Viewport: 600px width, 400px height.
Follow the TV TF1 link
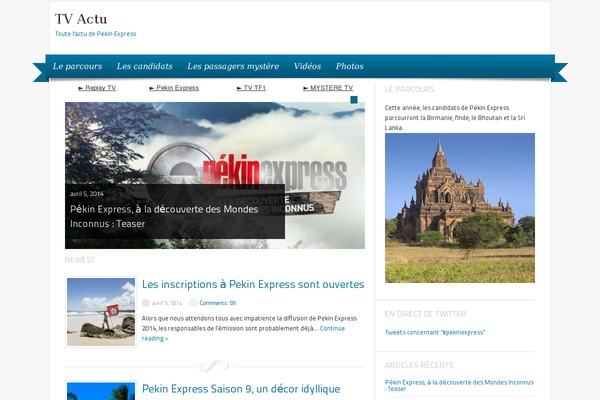[x=251, y=88]
